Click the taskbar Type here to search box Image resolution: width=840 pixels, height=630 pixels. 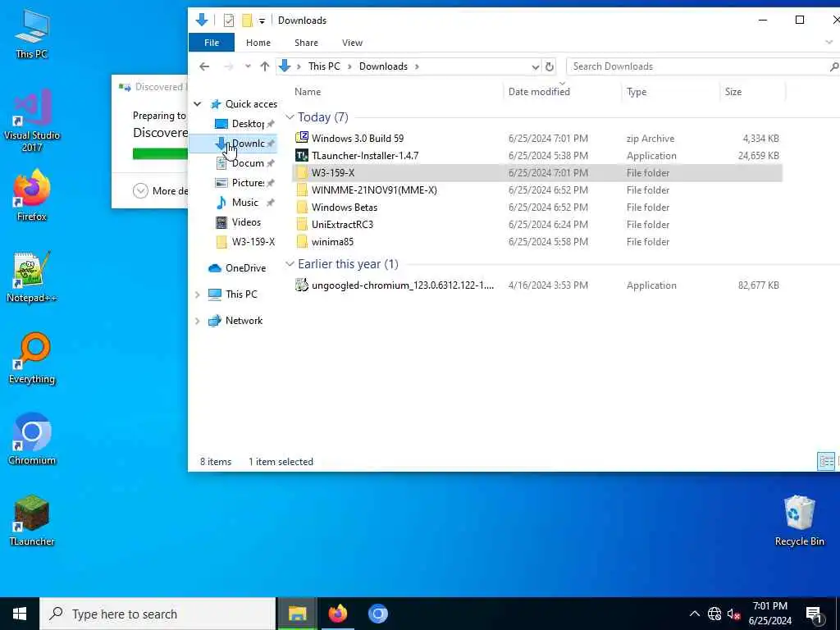point(157,614)
